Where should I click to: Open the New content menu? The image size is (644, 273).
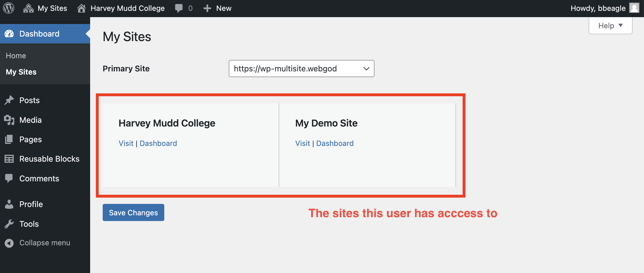pos(217,8)
